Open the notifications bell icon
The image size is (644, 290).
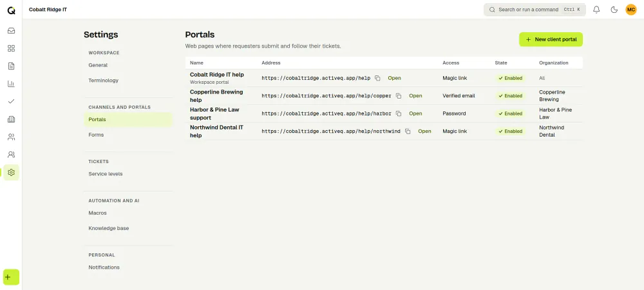click(596, 10)
